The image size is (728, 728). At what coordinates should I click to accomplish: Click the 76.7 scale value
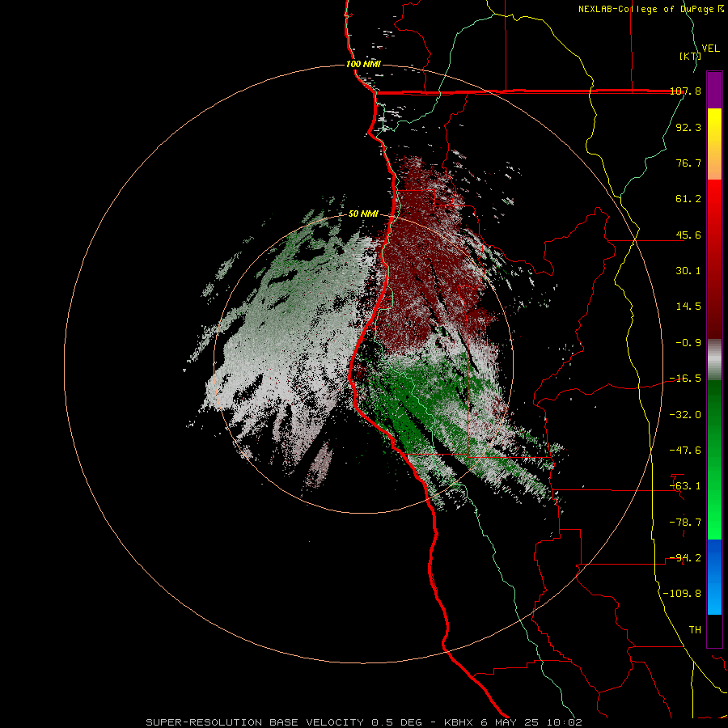pos(688,163)
